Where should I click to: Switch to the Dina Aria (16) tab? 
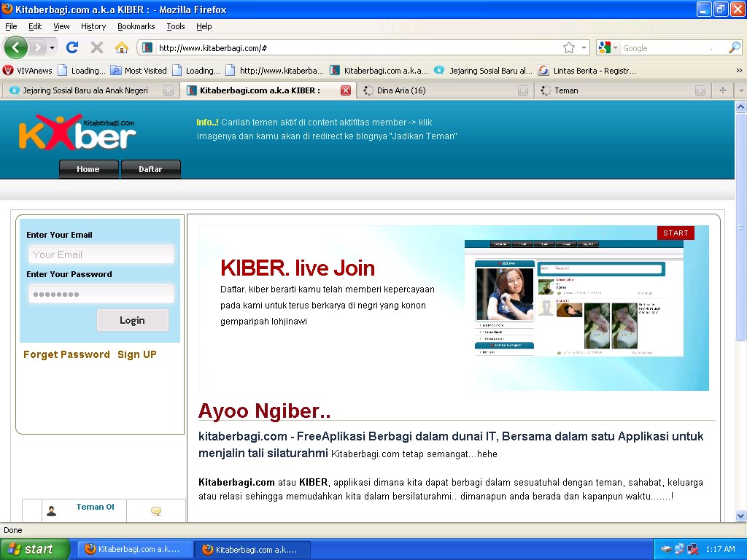point(401,90)
